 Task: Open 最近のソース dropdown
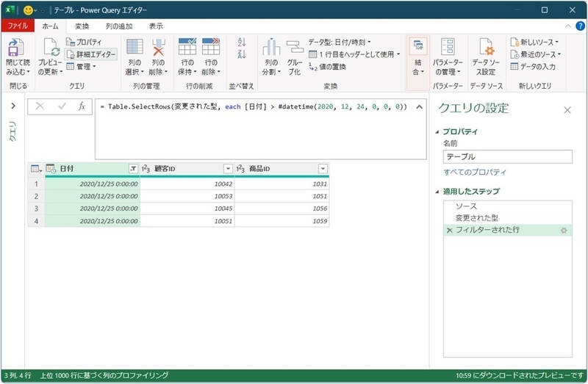(536, 54)
